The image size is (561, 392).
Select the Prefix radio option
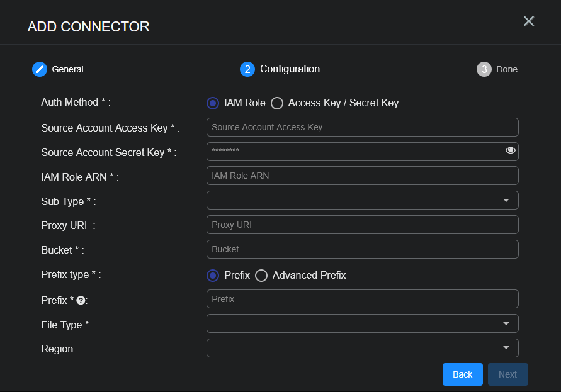tap(213, 276)
